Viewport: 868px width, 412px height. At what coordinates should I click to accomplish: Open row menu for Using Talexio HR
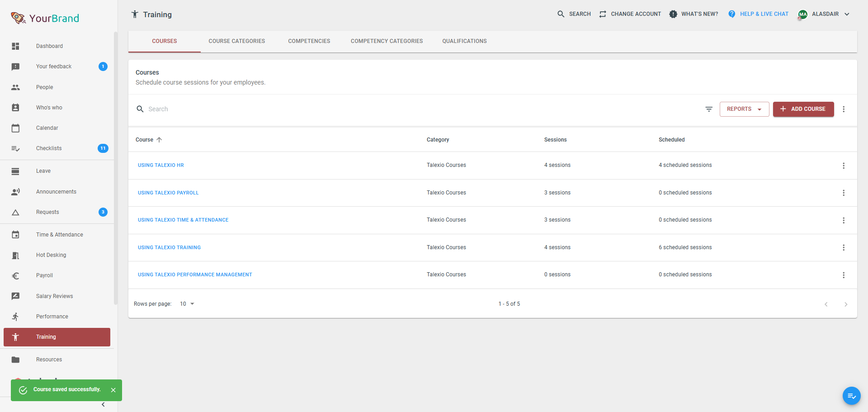tap(844, 166)
